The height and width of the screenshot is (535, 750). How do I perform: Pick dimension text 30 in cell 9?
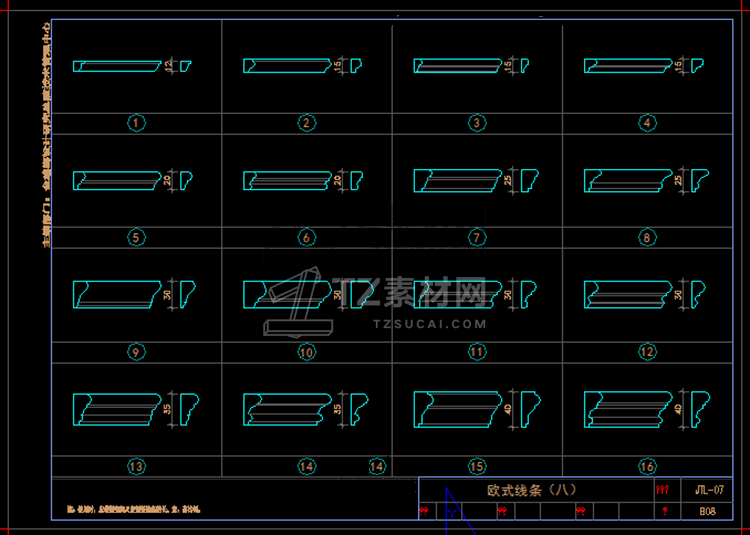167,295
